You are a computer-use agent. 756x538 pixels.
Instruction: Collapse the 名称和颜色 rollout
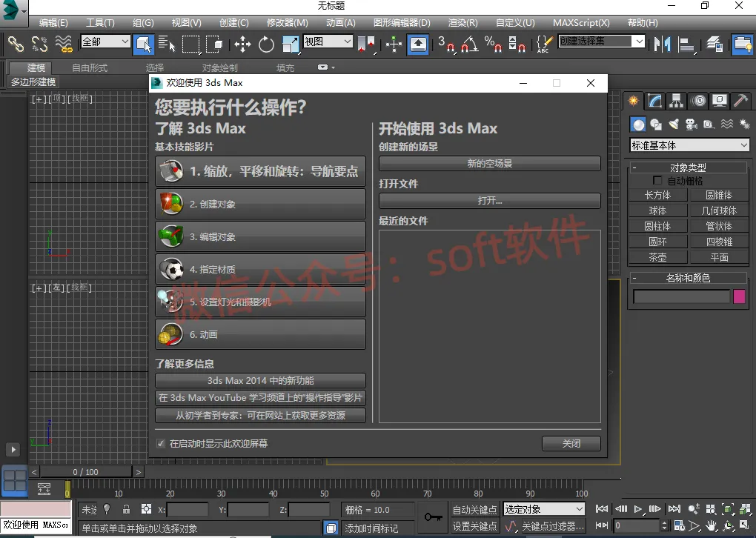pos(688,278)
